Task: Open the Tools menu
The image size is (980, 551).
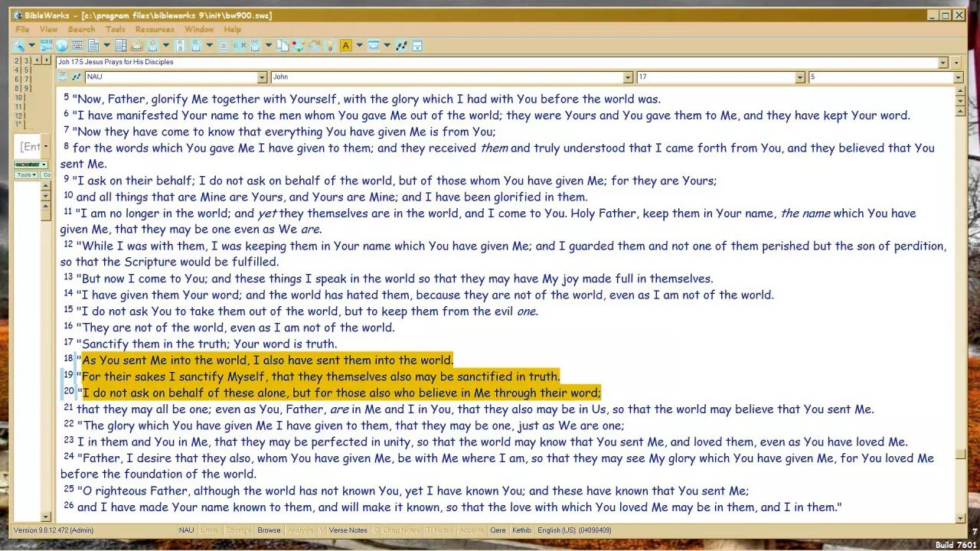Action: point(116,29)
